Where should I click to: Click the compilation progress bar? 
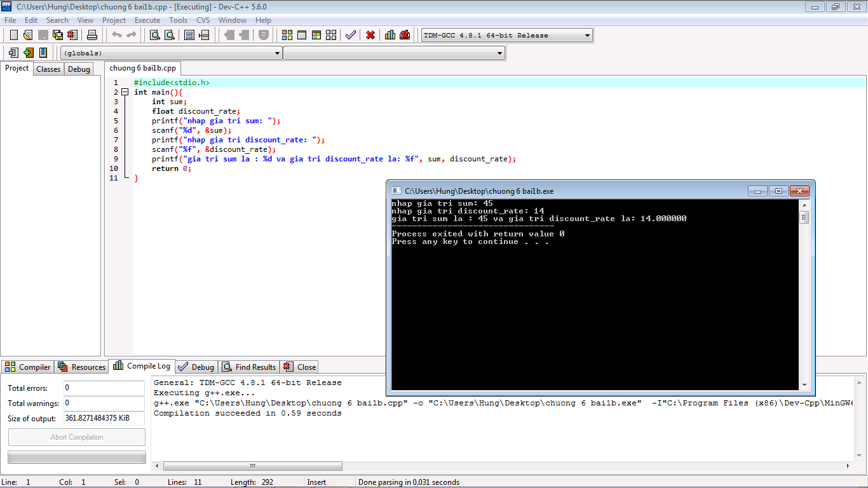(76, 457)
